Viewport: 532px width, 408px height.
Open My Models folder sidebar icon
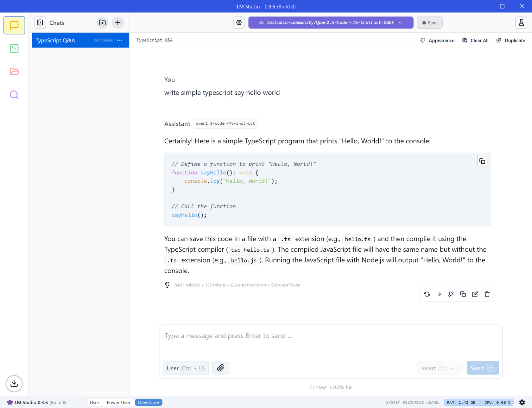coord(14,72)
